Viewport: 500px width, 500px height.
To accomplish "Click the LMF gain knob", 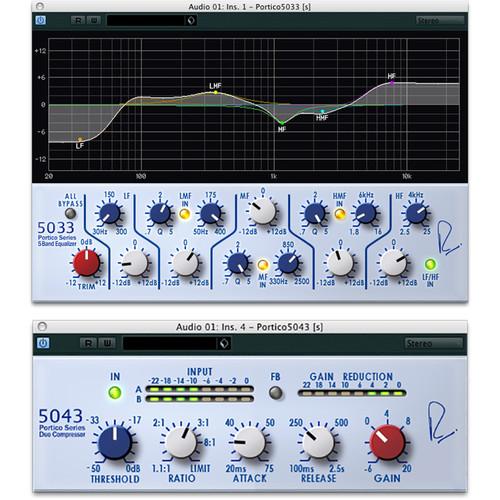I will click(185, 263).
